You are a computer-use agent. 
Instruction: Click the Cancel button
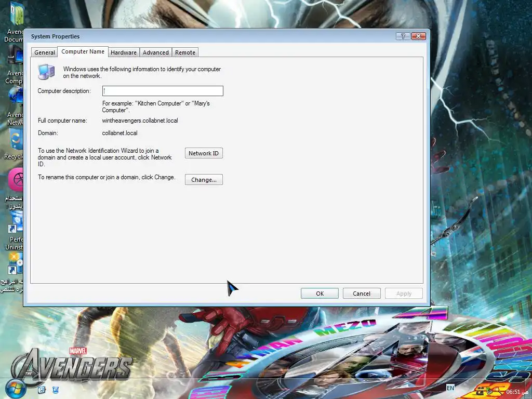click(x=362, y=293)
